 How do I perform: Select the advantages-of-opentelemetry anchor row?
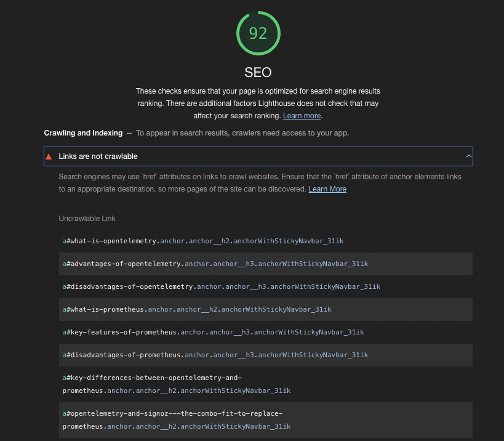click(x=215, y=264)
